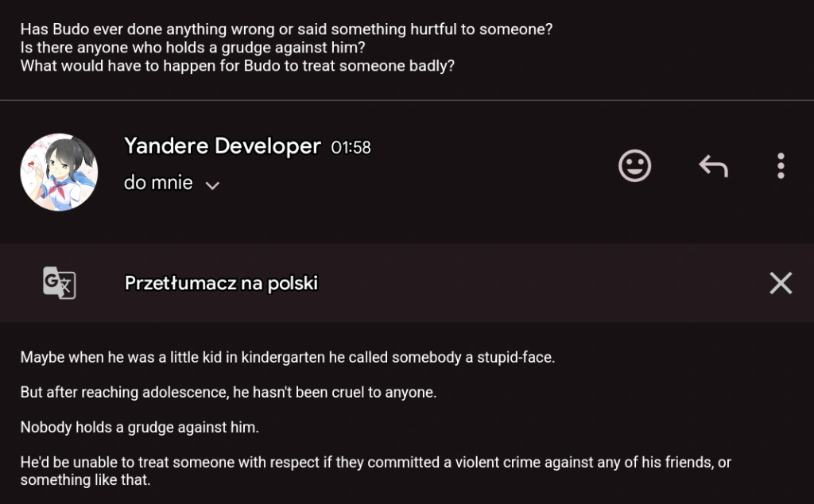Click the quoted line "Has Budo ever done anything wrong"
The image size is (814, 504).
286,29
